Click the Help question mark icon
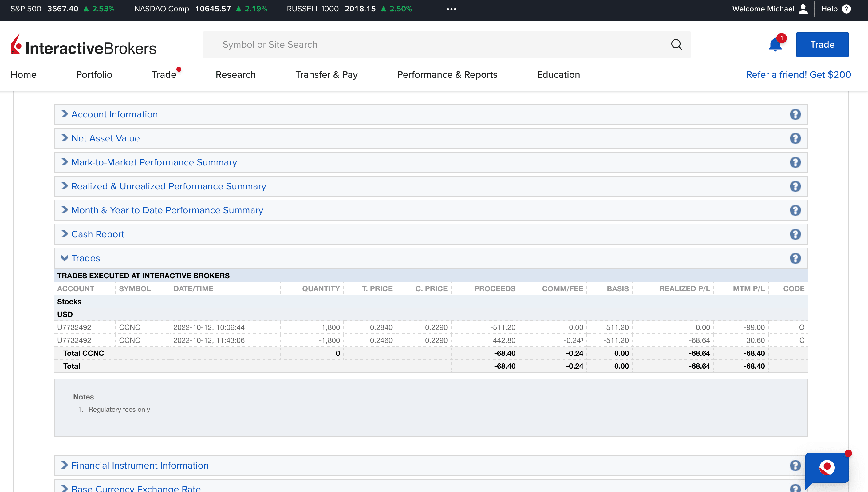Image resolution: width=868 pixels, height=492 pixels. tap(846, 9)
